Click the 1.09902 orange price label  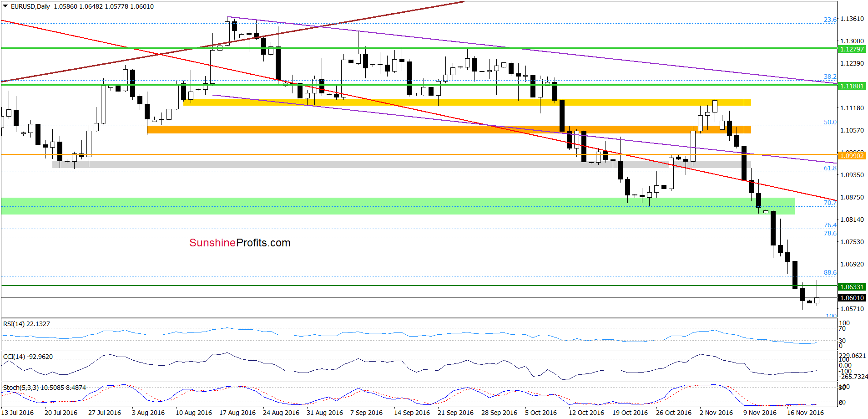[852, 156]
